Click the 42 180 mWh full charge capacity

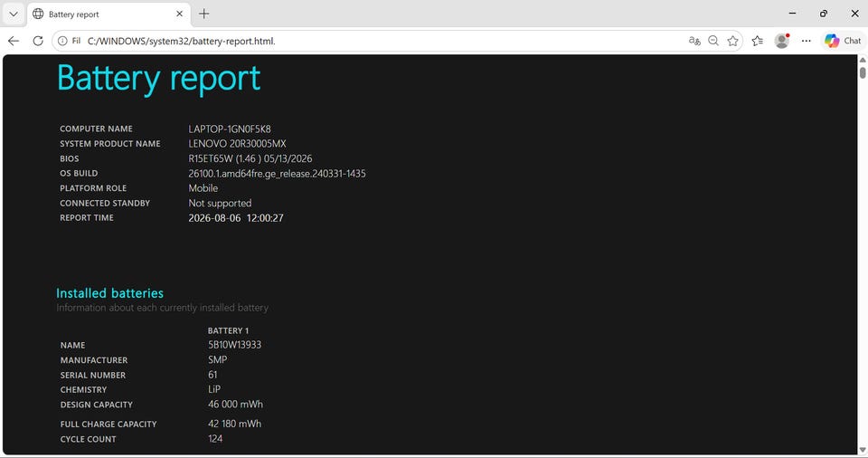tap(235, 424)
